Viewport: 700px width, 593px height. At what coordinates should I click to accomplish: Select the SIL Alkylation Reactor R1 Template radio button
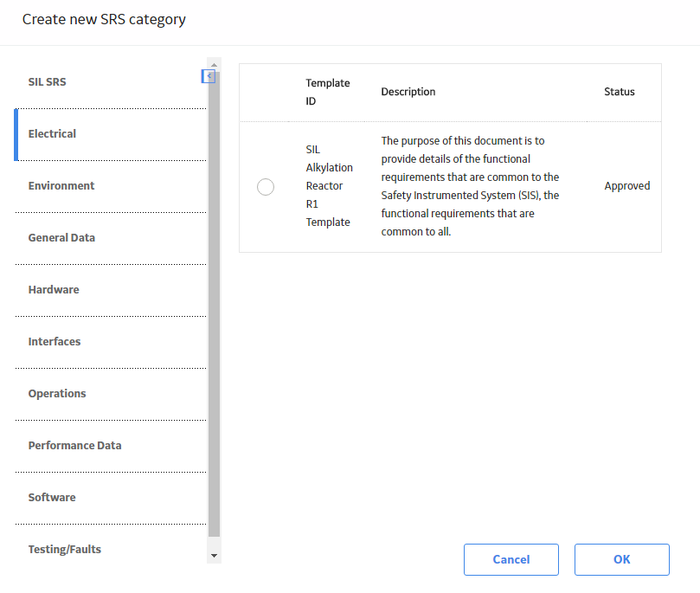(266, 187)
